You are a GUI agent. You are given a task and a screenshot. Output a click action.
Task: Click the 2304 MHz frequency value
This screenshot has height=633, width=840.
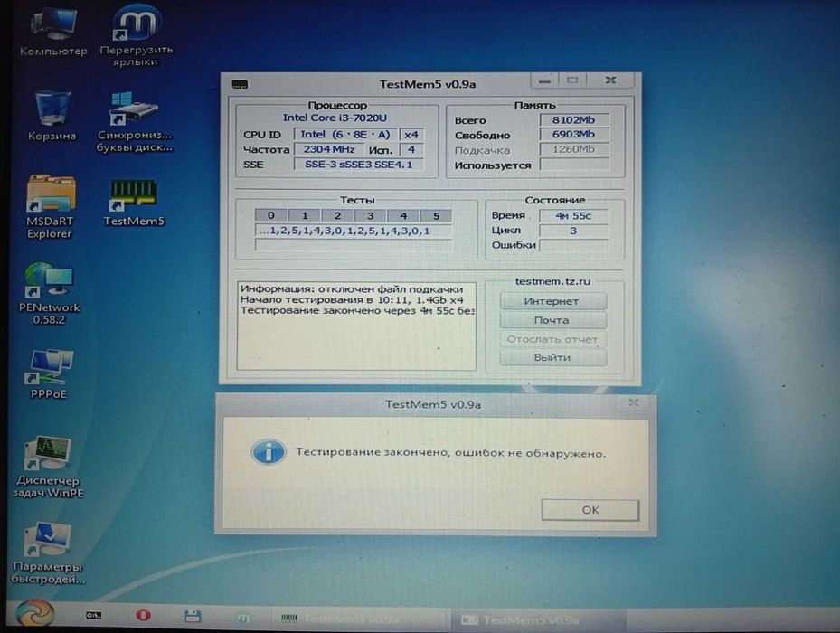(x=329, y=149)
